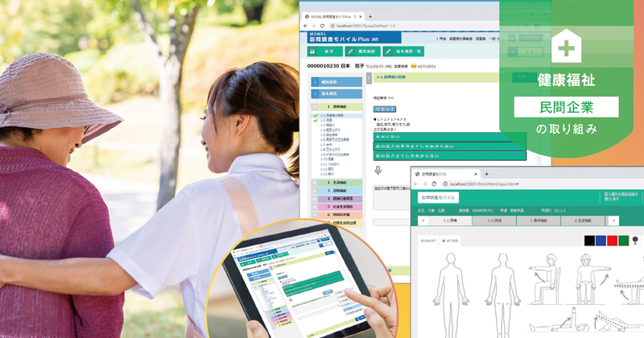Select tree item 1-4 起き上がり
The width and height of the screenshot is (644, 338).
pos(330,130)
